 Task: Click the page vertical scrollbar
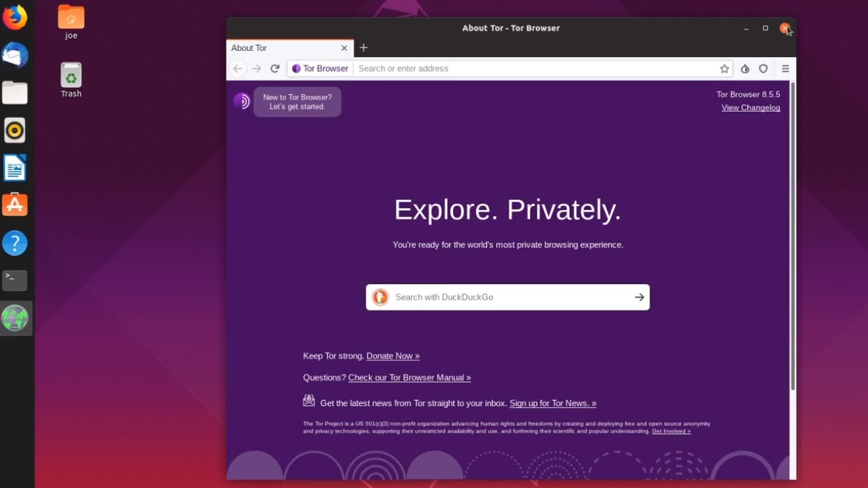point(792,236)
